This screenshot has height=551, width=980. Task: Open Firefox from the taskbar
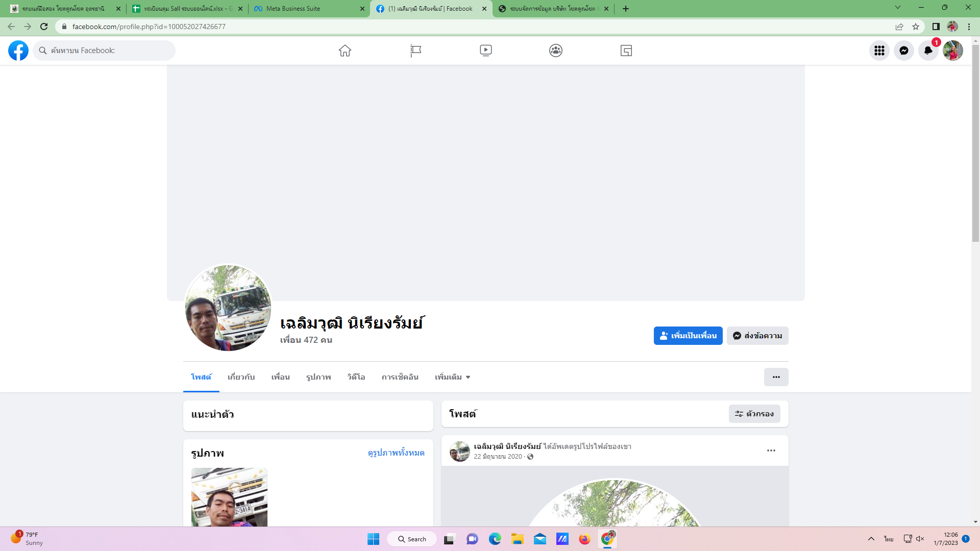pyautogui.click(x=584, y=539)
